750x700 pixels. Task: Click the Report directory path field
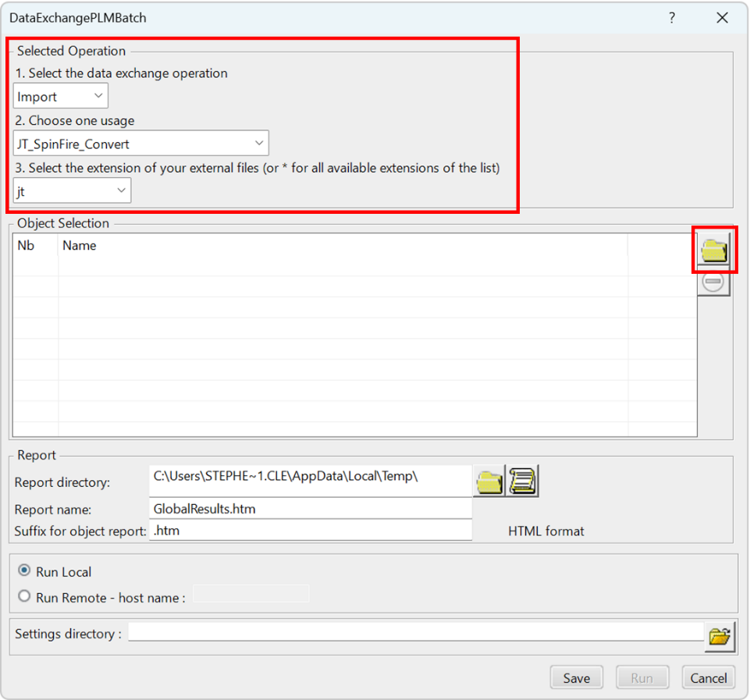311,481
